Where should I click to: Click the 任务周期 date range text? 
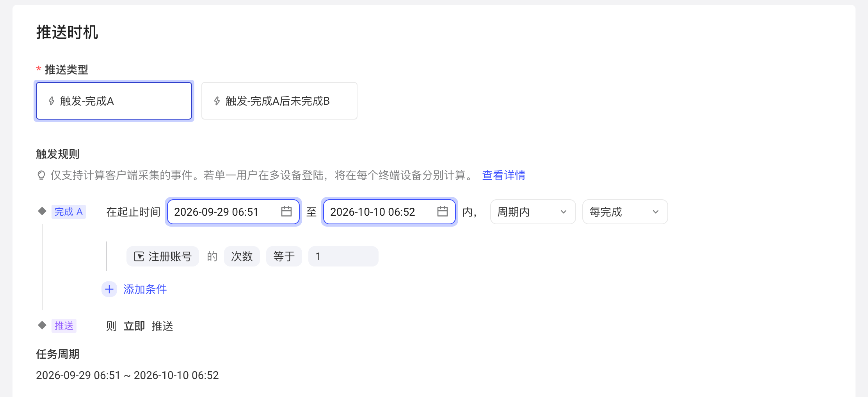point(127,375)
